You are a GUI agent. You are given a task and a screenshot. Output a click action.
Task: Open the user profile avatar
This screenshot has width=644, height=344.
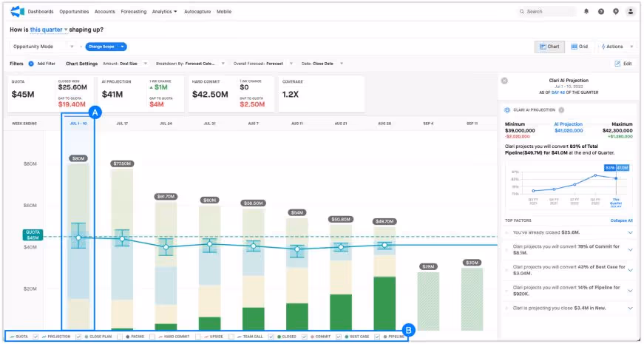pos(631,12)
